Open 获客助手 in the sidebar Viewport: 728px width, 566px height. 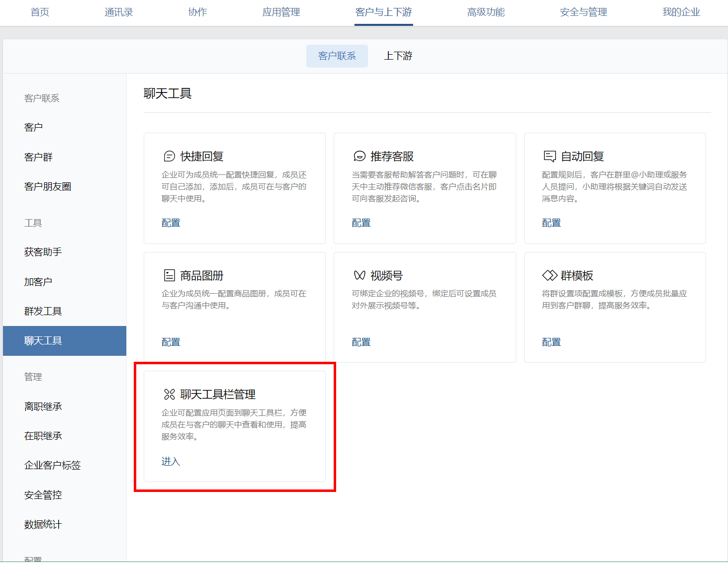pos(43,252)
